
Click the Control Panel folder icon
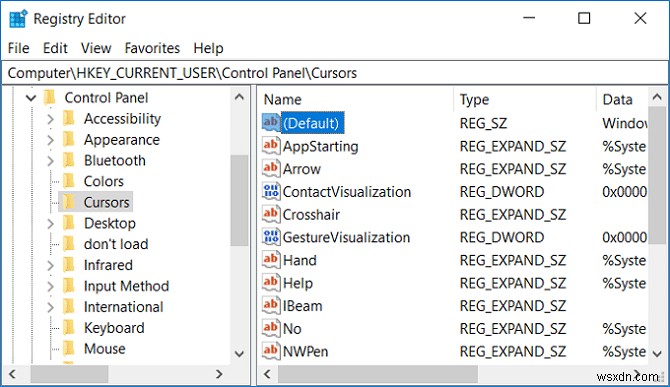tap(50, 97)
